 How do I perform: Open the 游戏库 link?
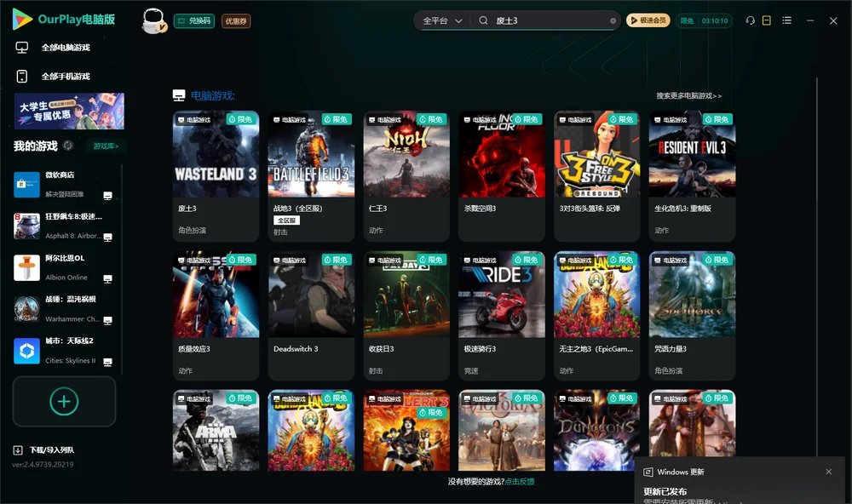106,146
